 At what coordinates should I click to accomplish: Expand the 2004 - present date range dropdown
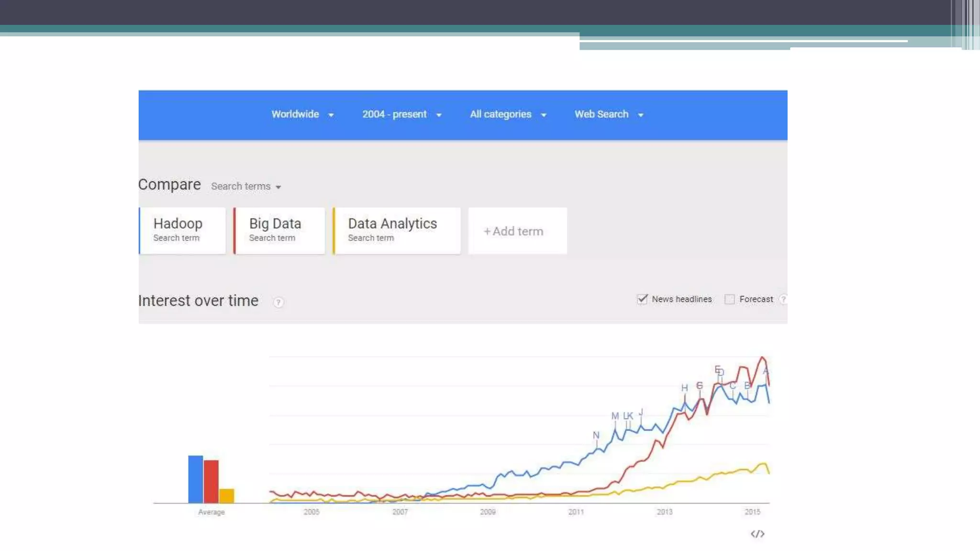coord(401,114)
